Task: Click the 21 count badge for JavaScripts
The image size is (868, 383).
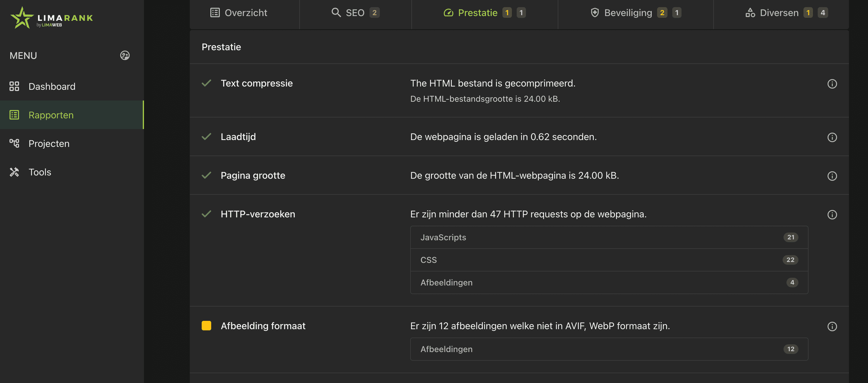Action: 790,238
